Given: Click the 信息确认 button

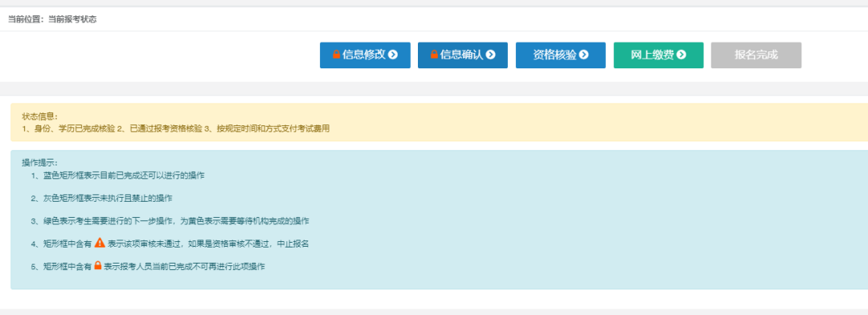Looking at the screenshot, I should [463, 55].
